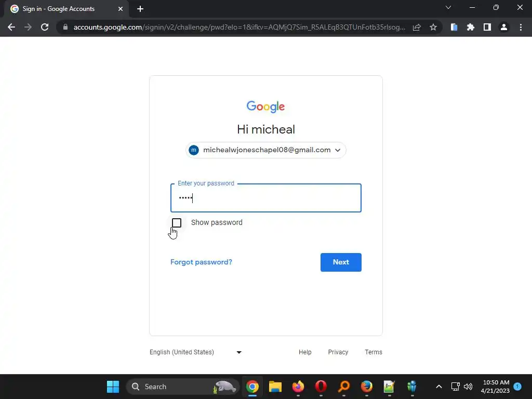Bookmark this page with star icon
Viewport: 532px width, 399px height.
click(x=433, y=27)
